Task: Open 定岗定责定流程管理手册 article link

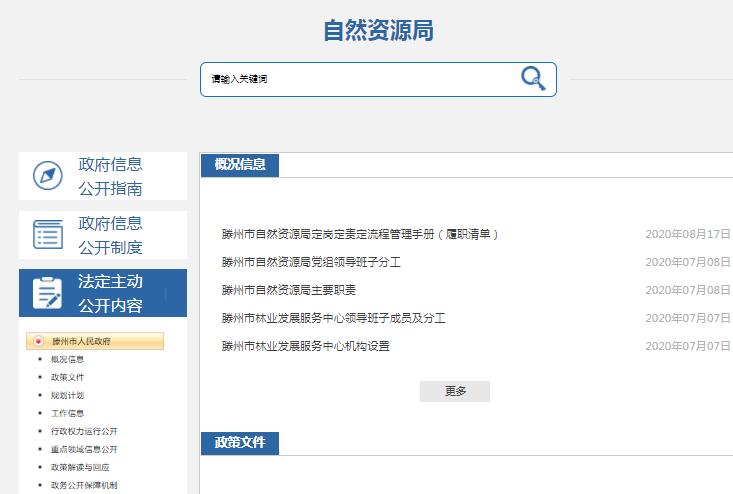Action: point(360,234)
